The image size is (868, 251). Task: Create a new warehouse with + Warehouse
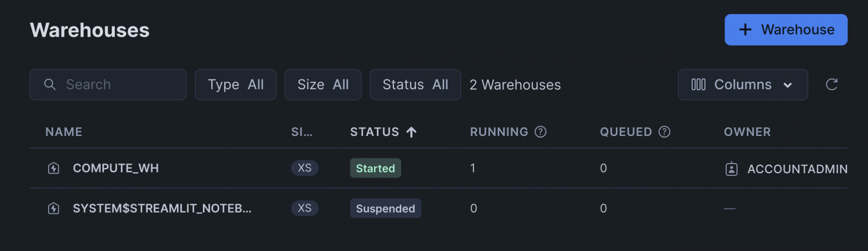pyautogui.click(x=786, y=30)
